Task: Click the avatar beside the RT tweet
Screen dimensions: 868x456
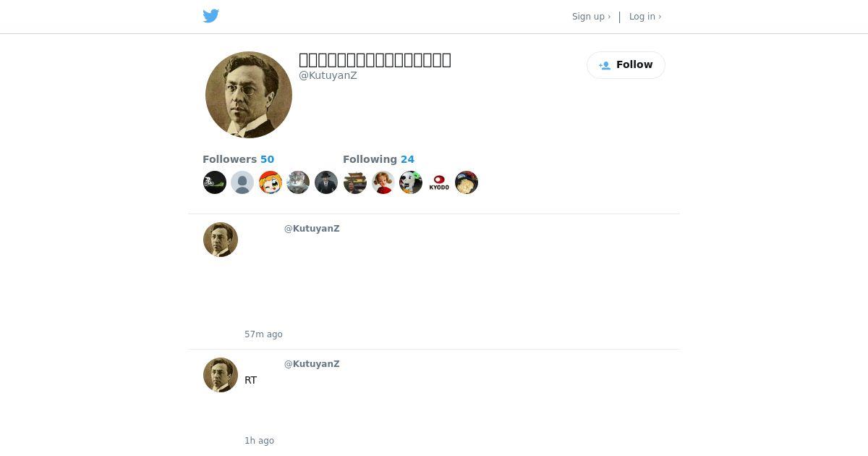Action: coord(221,375)
